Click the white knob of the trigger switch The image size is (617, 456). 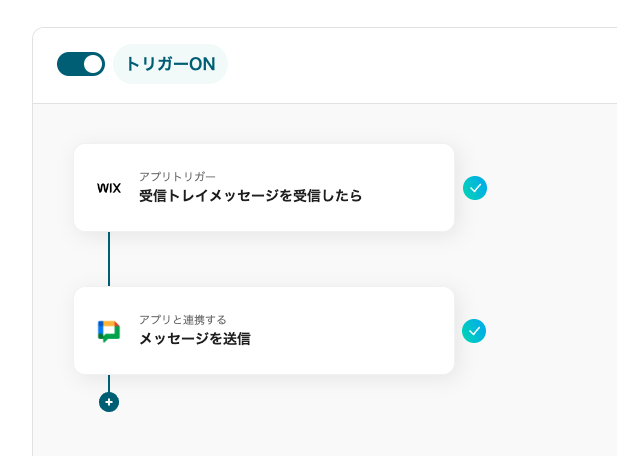(x=93, y=64)
